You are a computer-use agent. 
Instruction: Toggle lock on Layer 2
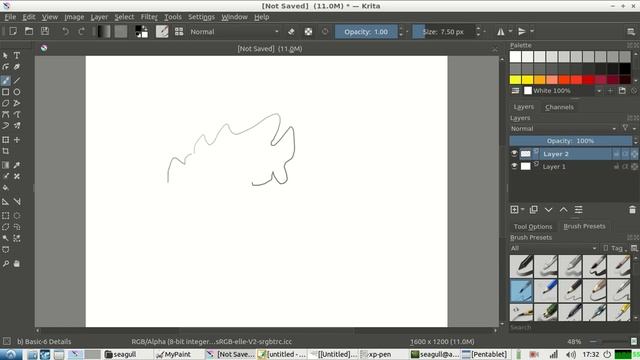(x=616, y=154)
